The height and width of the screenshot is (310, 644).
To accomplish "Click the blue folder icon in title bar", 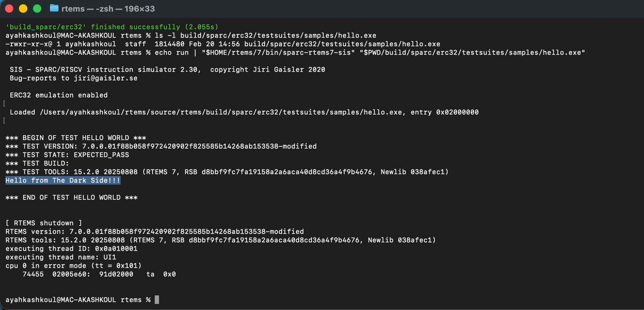I will 54,8.
